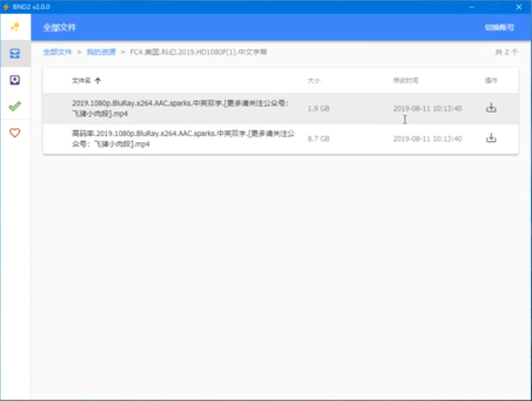Open the yellow share icon in sidebar
Viewport: 532px width, 401px height.
click(x=15, y=27)
